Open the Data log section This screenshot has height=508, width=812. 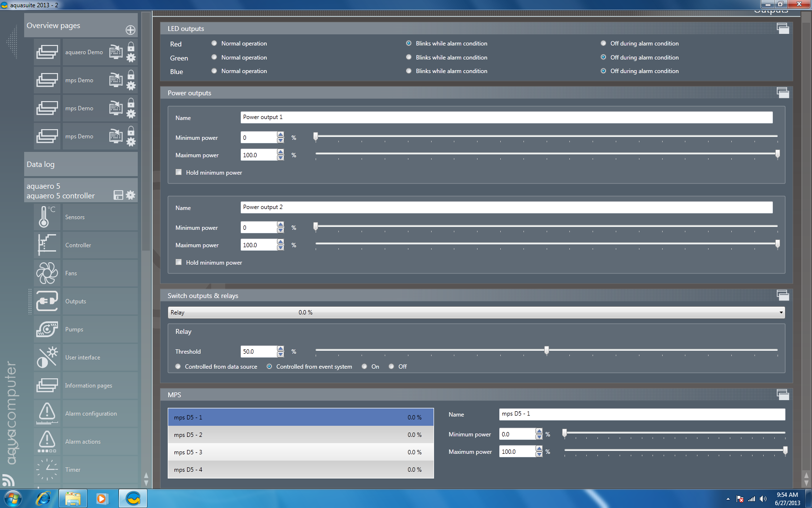81,164
